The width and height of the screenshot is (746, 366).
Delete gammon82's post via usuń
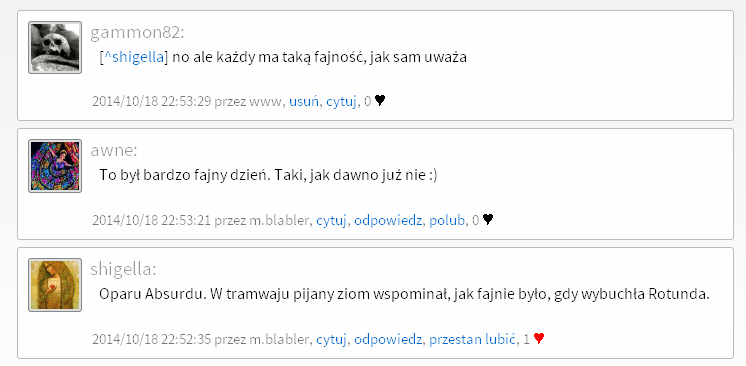tap(304, 101)
